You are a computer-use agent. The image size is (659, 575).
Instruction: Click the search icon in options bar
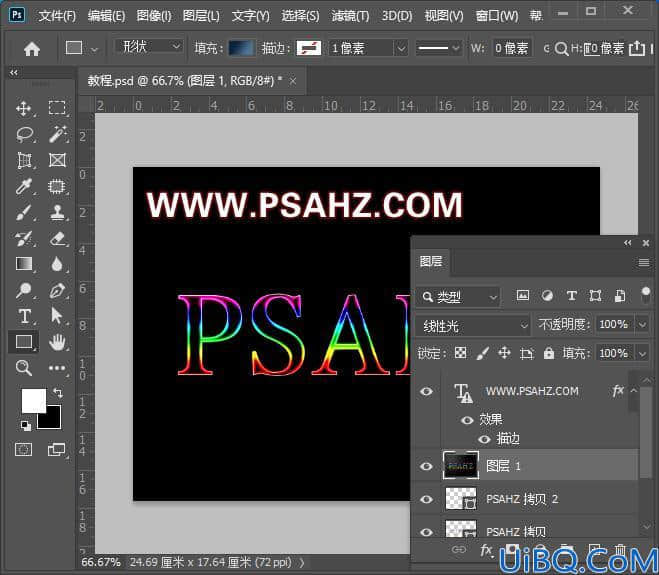coord(561,49)
